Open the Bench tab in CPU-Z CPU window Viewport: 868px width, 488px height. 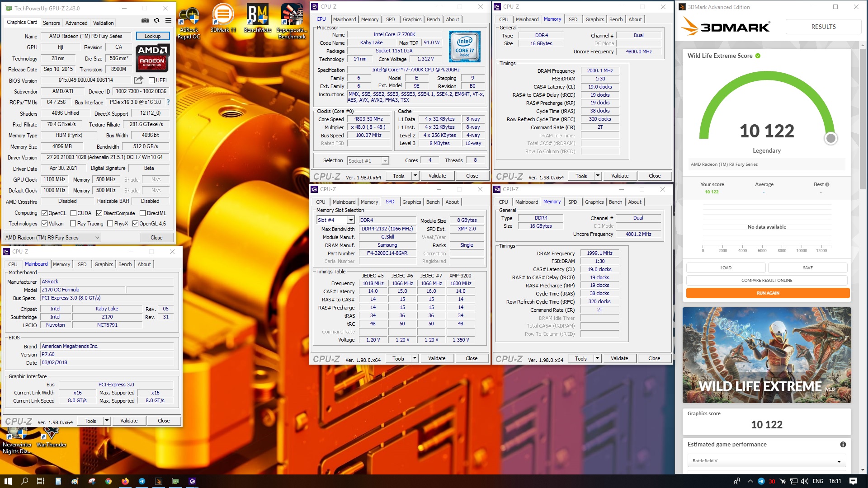(x=433, y=19)
